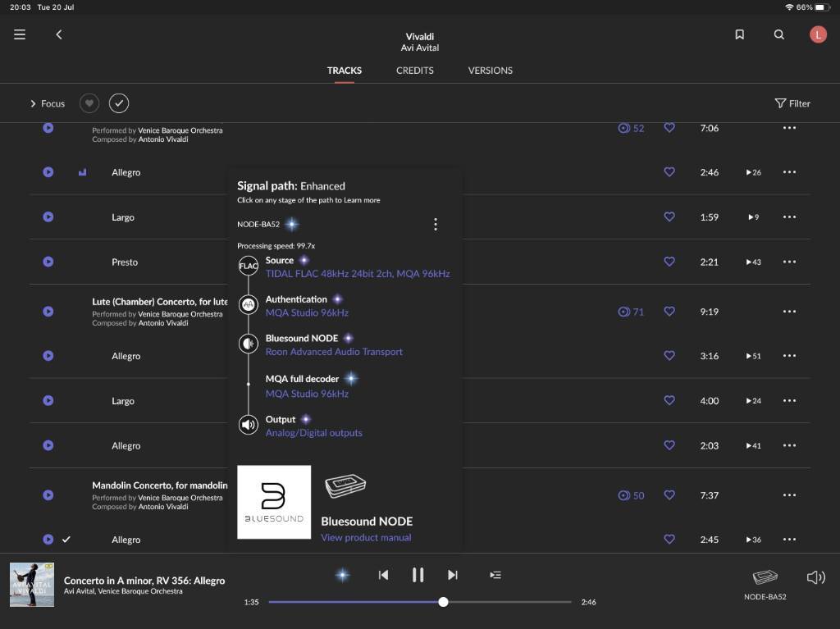The height and width of the screenshot is (629, 840).
Task: Toggle heart for Allegro lasting 3:16
Action: (669, 356)
